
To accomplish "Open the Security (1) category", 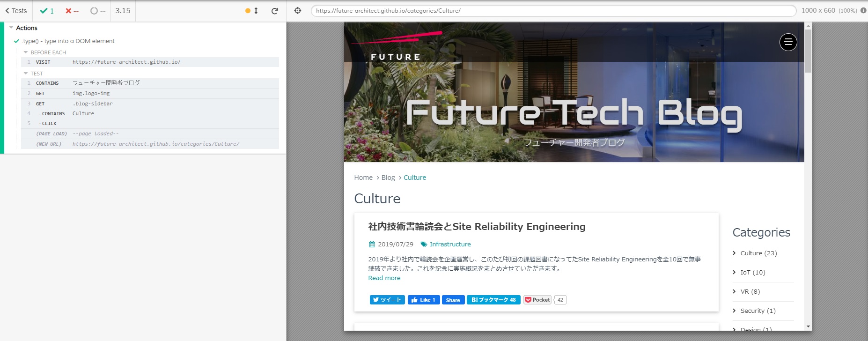I will (758, 311).
